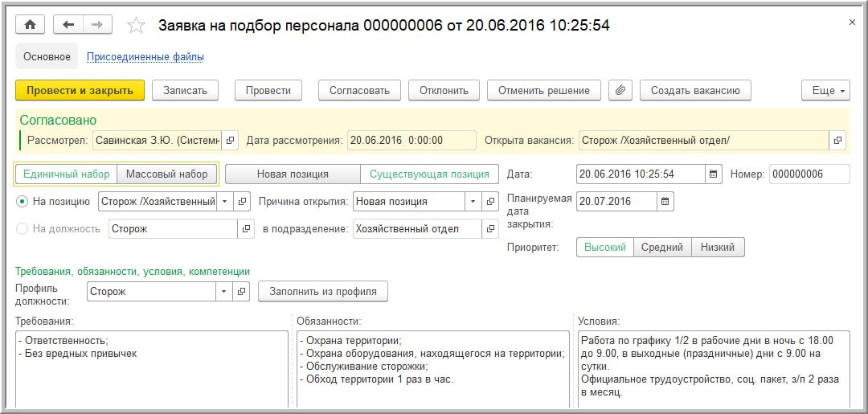Click into Дата input field
The width and height of the screenshot is (868, 414).
641,174
